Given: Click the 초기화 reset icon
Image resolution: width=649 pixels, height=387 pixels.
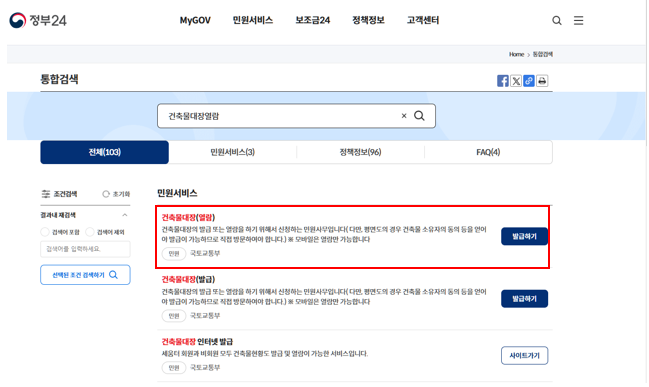Looking at the screenshot, I should [x=106, y=194].
